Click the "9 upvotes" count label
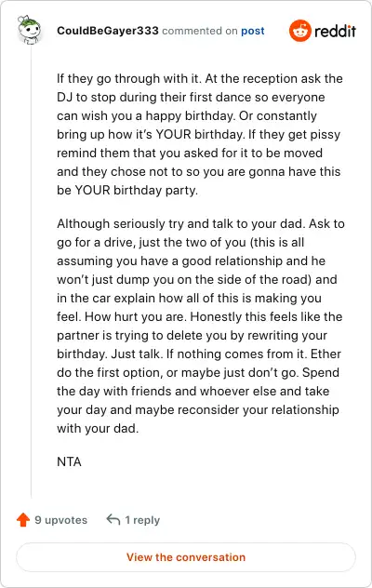This screenshot has width=372, height=588. tap(60, 520)
